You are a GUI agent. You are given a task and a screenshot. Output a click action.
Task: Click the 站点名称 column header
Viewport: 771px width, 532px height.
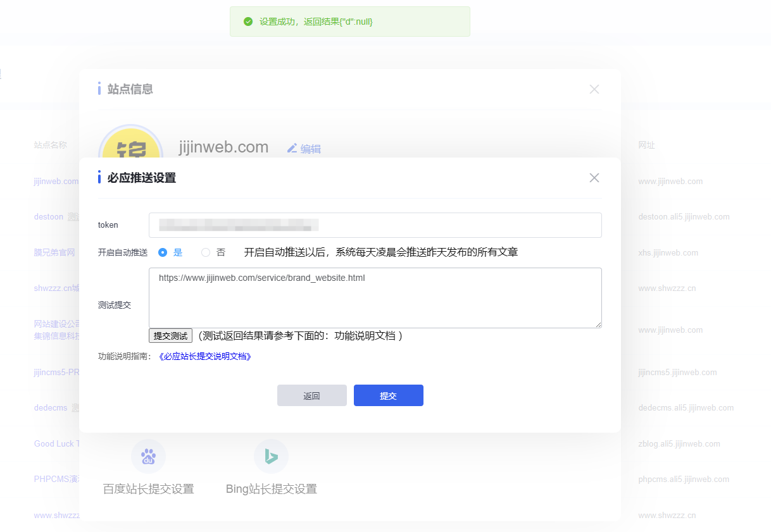click(51, 145)
